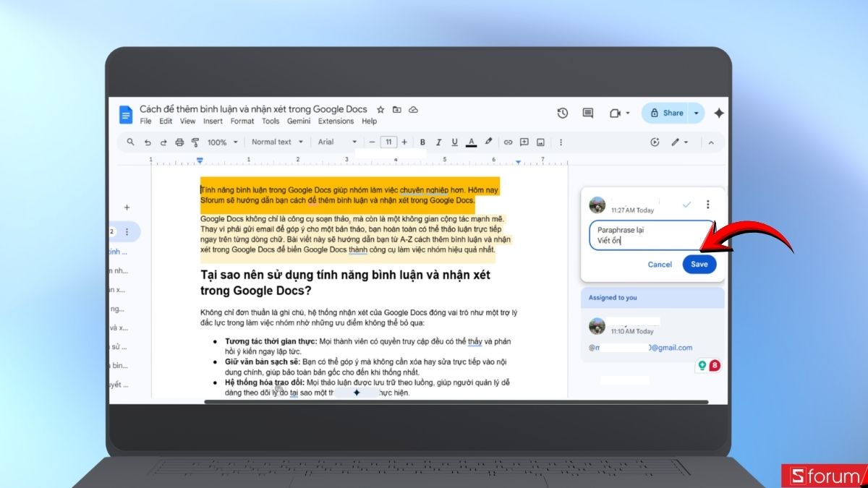The width and height of the screenshot is (868, 488).
Task: Print the document
Action: (x=179, y=142)
